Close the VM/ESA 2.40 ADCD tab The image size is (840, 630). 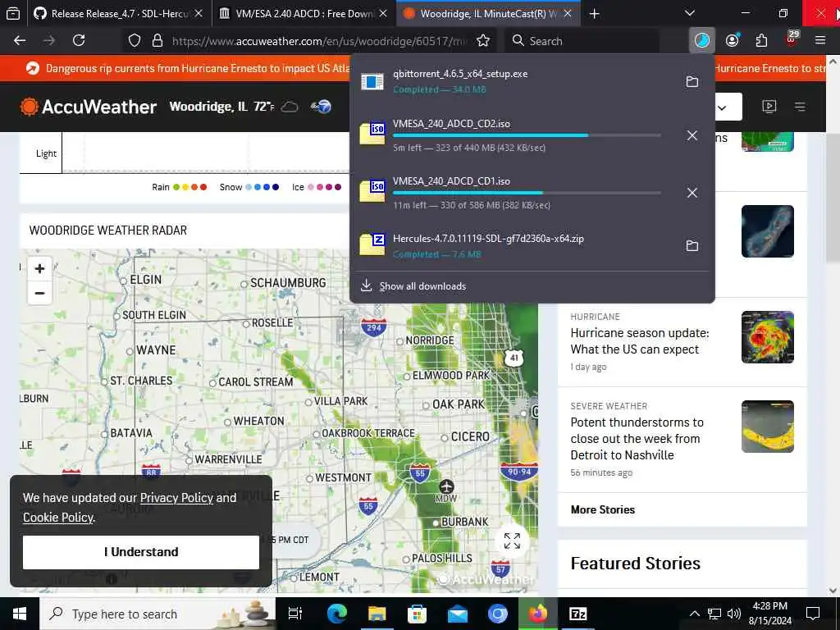pyautogui.click(x=383, y=13)
